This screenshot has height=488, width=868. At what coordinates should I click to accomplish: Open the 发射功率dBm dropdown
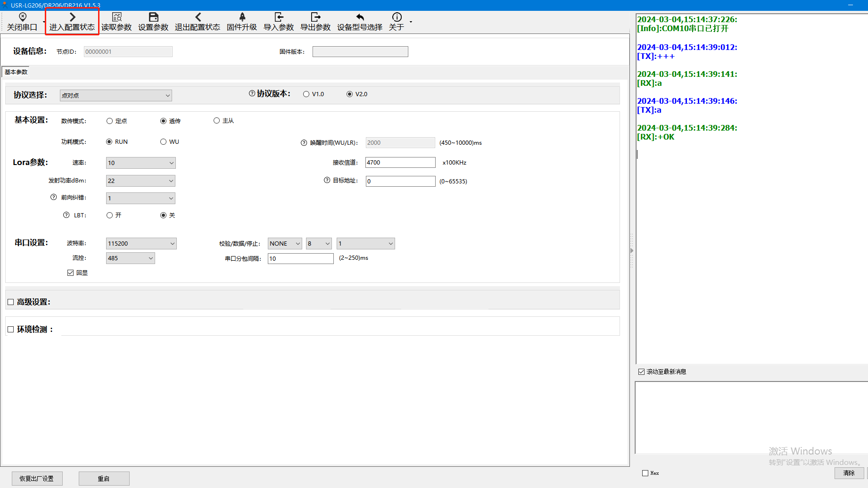click(x=141, y=181)
